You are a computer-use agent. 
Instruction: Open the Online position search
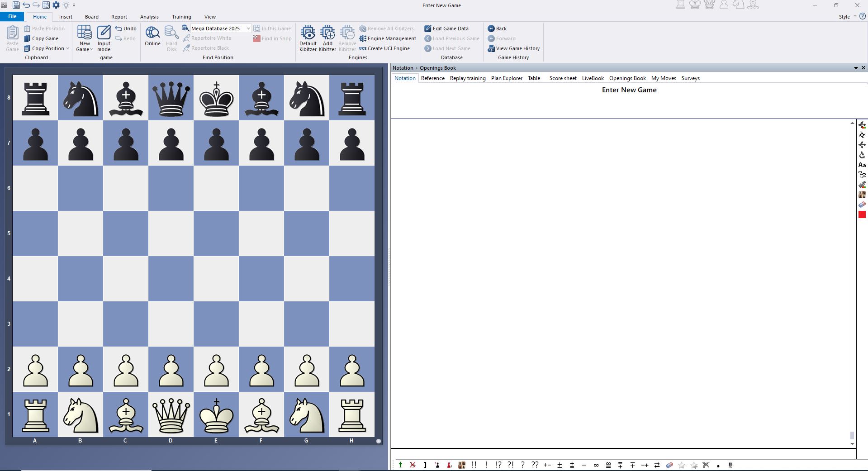pyautogui.click(x=152, y=33)
